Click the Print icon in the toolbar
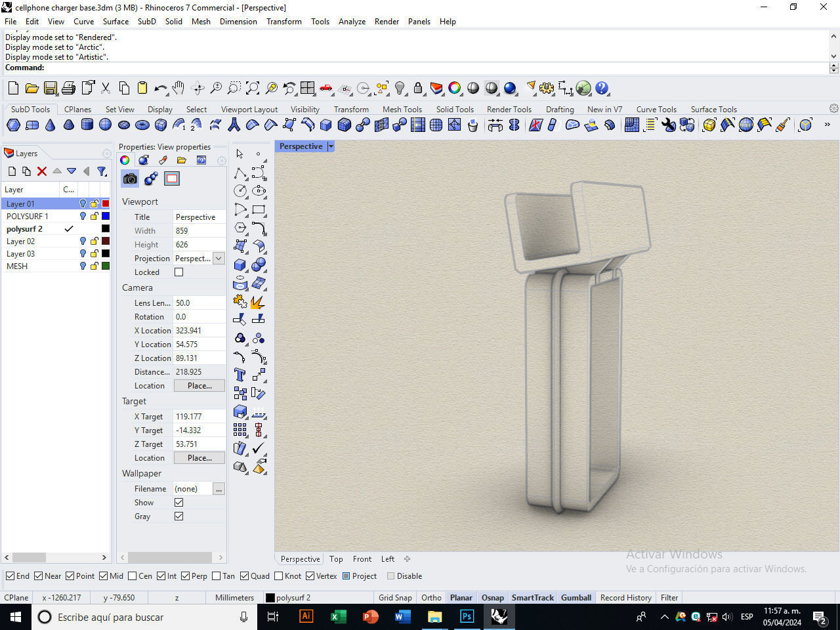This screenshot has height=630, width=840. pos(68,88)
